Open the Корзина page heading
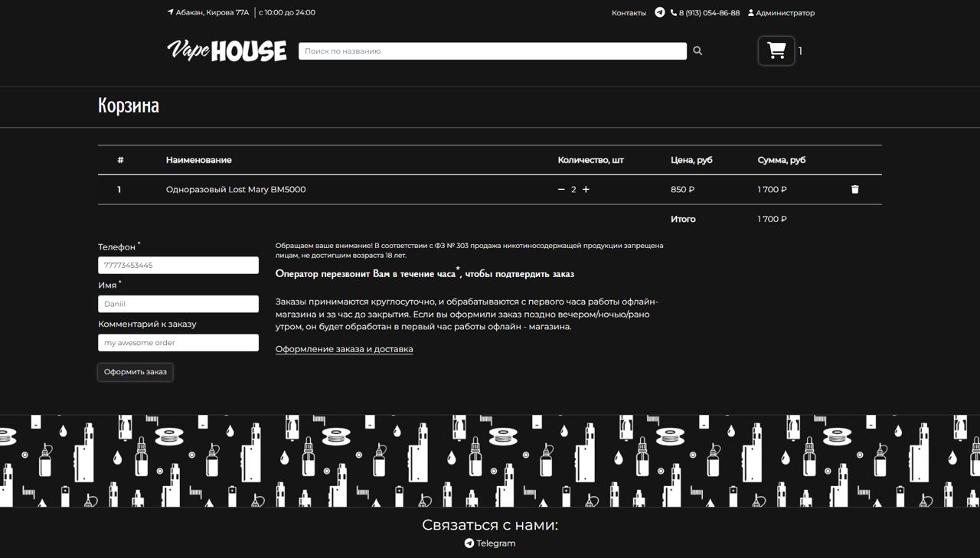980x558 pixels. [x=127, y=106]
